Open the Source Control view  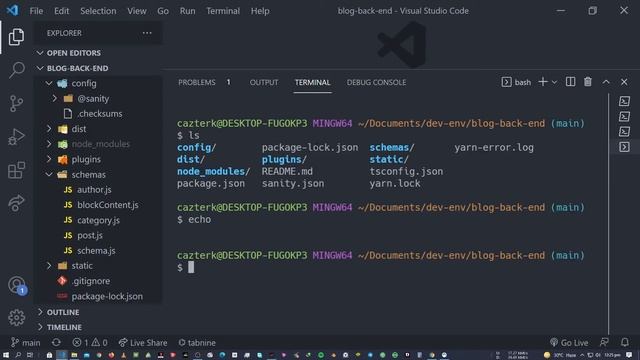[16, 103]
